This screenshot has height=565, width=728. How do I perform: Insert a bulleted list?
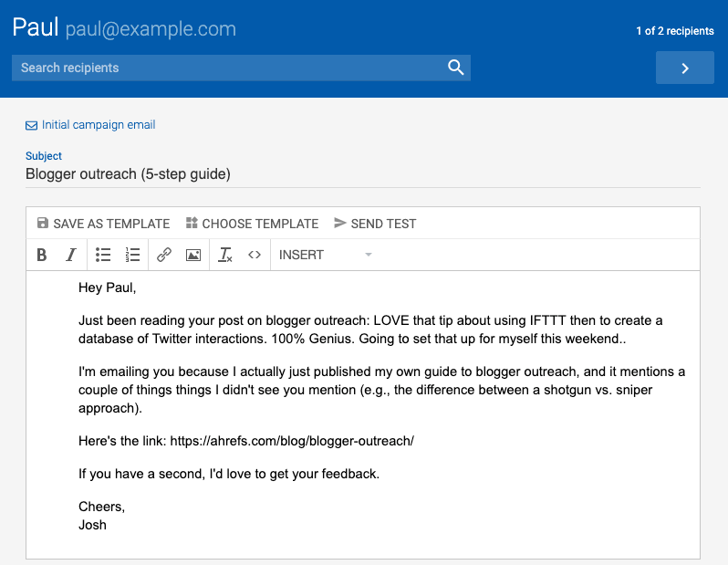(103, 255)
